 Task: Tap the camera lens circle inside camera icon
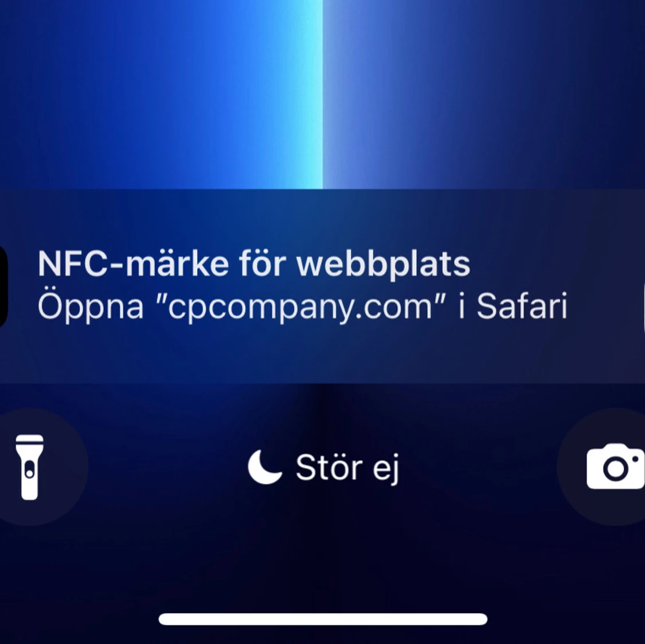click(615, 469)
